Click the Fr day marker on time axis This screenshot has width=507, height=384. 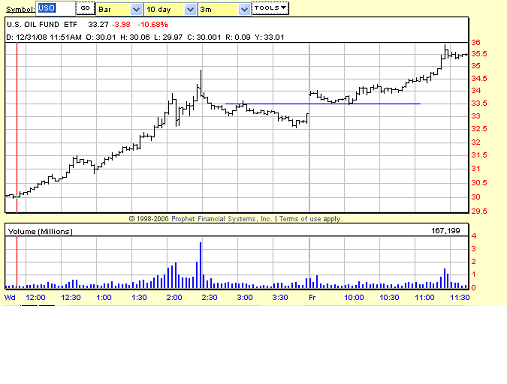tap(312, 297)
